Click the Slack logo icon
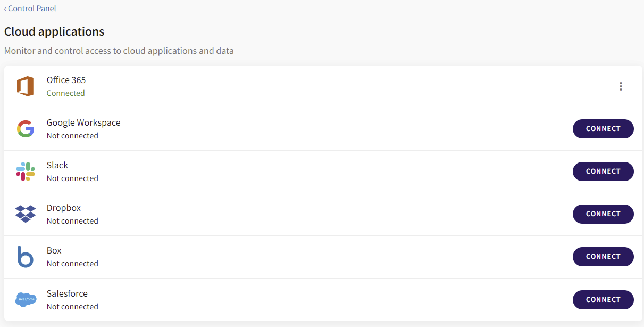This screenshot has height=327, width=644. coord(26,171)
